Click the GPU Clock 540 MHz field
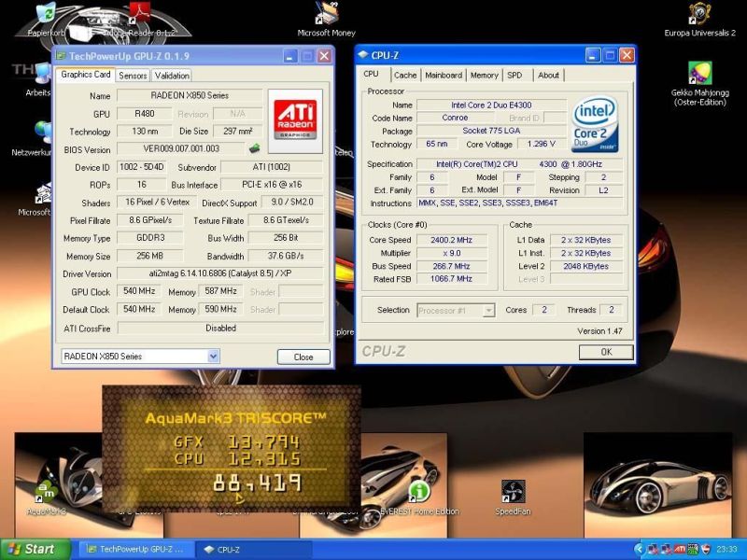The height and width of the screenshot is (560, 747). click(139, 291)
